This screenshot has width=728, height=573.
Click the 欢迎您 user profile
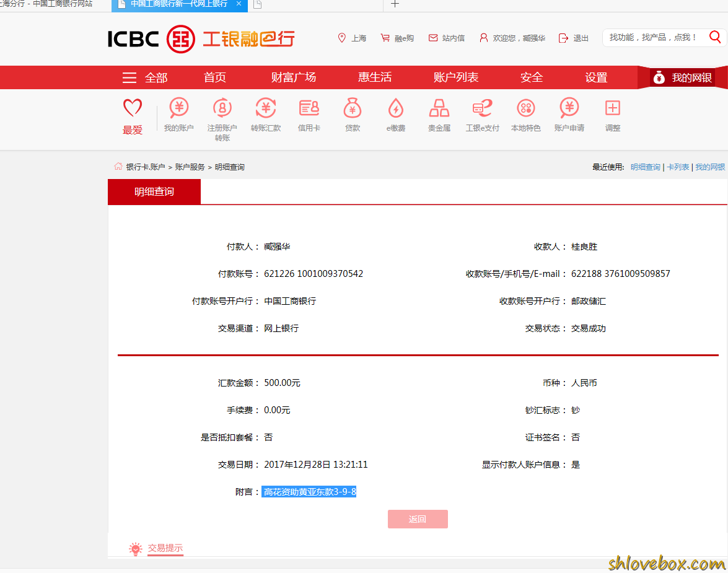click(x=512, y=38)
